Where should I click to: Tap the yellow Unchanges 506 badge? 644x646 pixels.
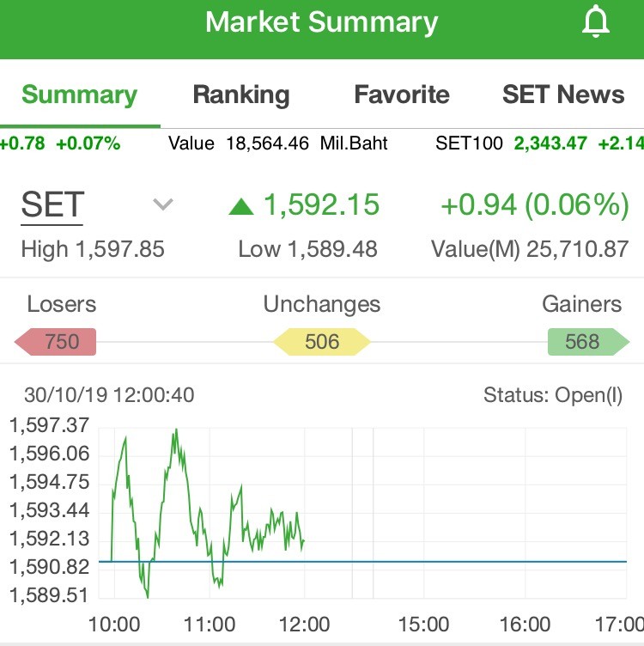322,342
